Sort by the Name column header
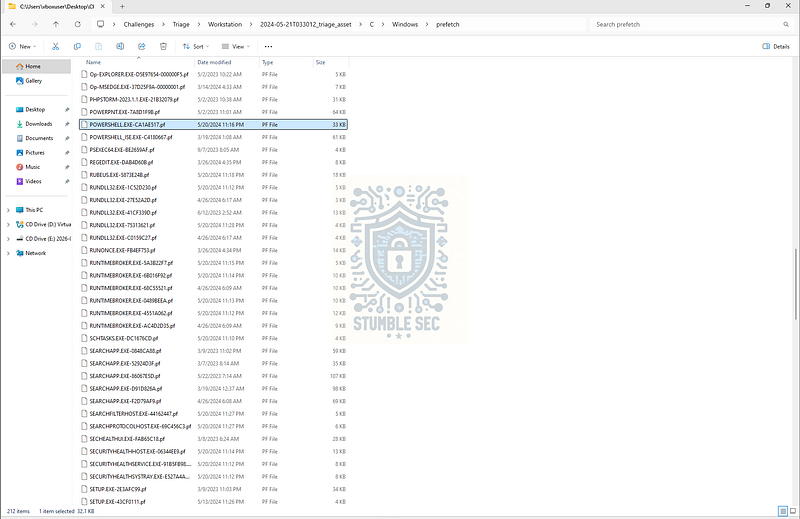 coord(138,62)
